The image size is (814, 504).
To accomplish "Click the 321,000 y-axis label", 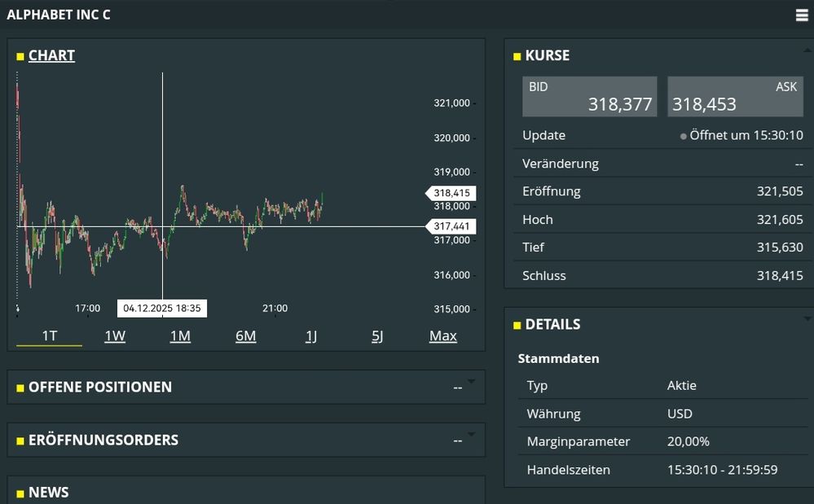I will coord(451,103).
